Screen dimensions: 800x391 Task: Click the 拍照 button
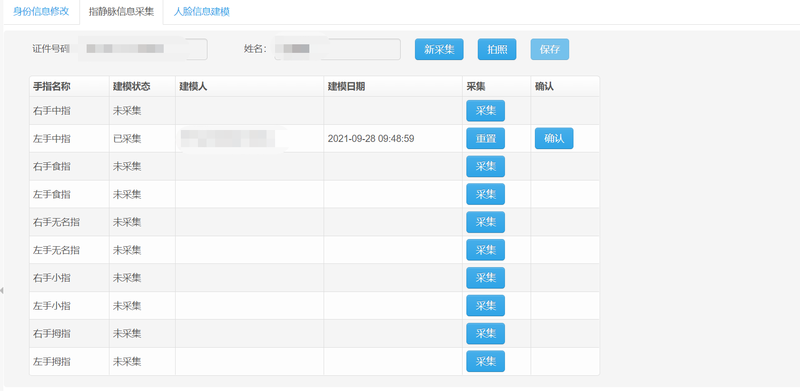pyautogui.click(x=497, y=50)
